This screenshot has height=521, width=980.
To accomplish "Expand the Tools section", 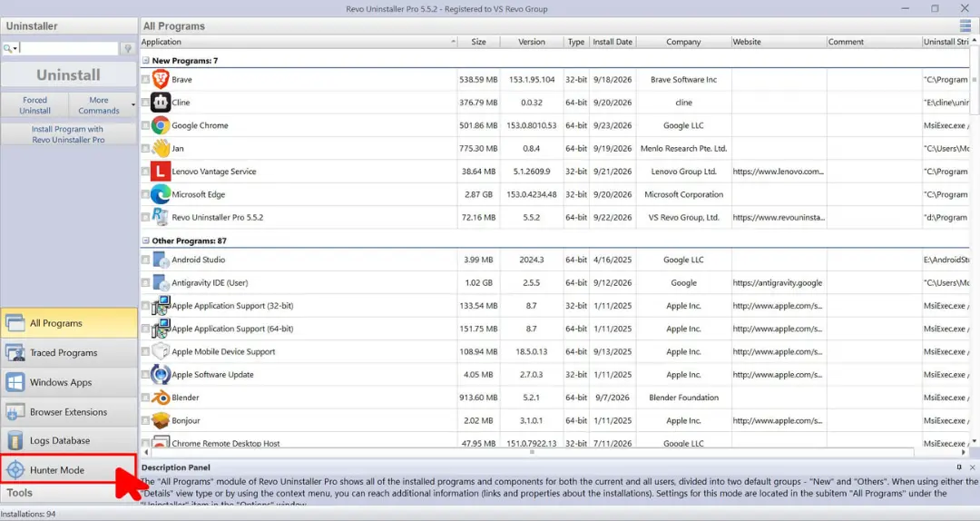I will (69, 493).
